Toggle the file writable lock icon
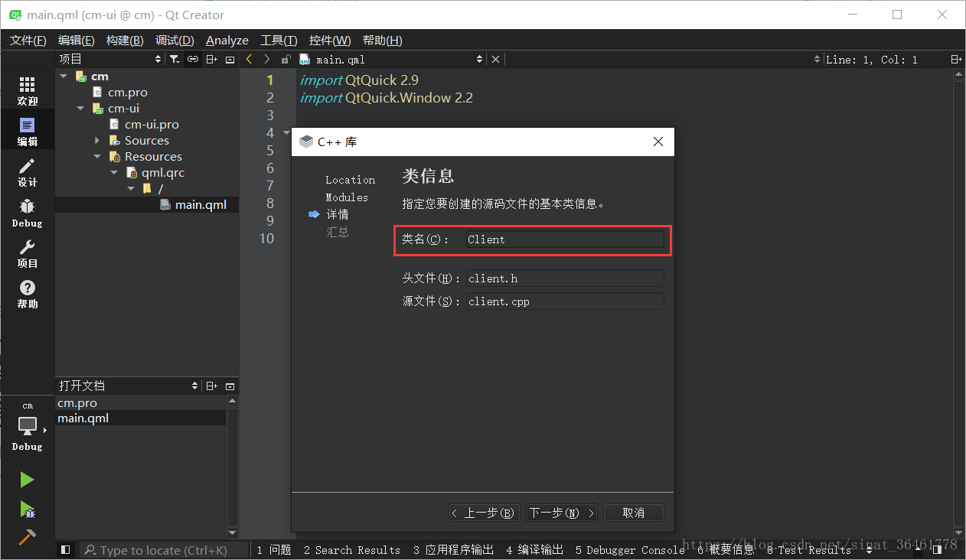Viewport: 966px width, 560px height. click(x=286, y=59)
